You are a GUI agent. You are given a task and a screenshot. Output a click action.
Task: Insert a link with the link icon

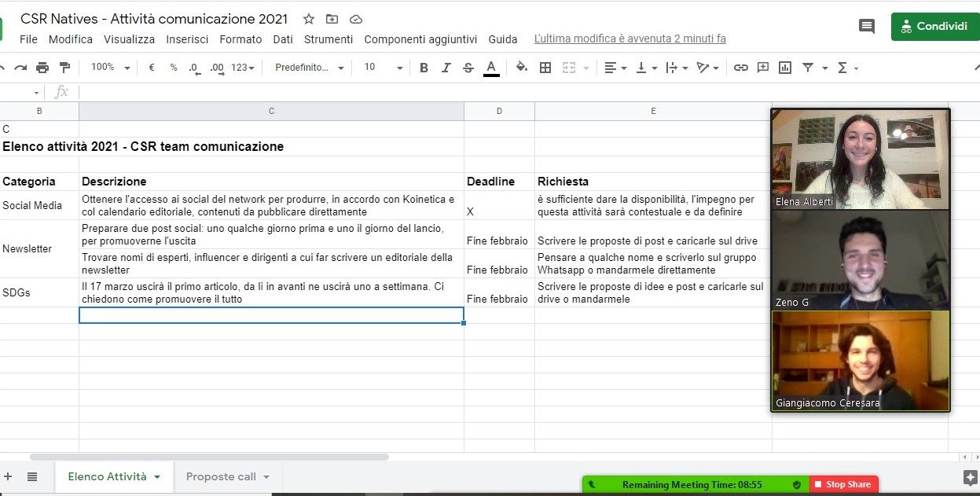click(x=740, y=68)
